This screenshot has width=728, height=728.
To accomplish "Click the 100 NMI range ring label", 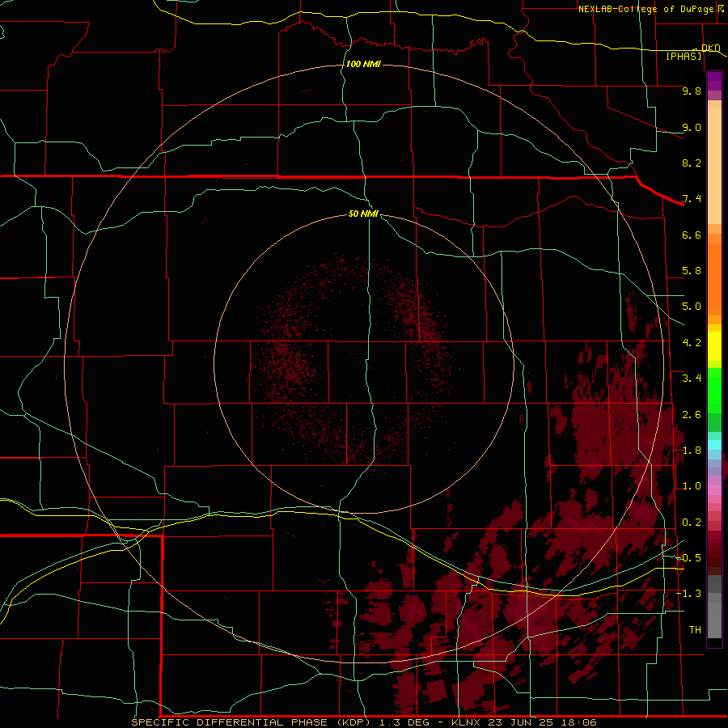I will 363,64.
